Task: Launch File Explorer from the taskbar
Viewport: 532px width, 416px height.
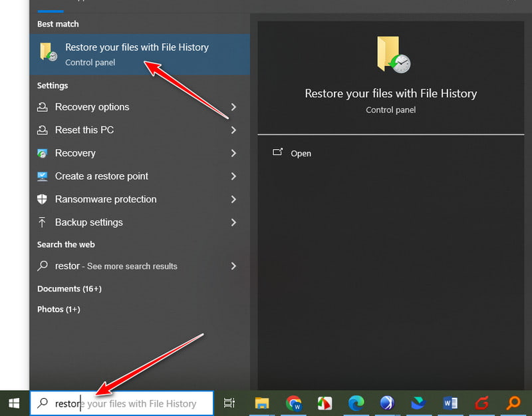Action: [x=261, y=403]
